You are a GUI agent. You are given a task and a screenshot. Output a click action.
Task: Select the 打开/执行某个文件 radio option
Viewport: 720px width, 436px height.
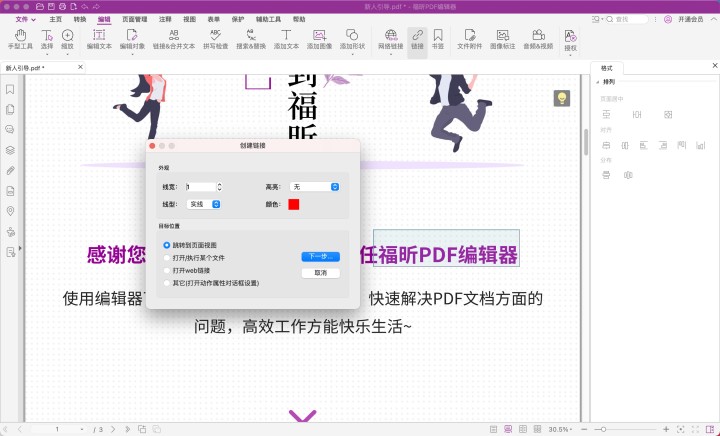[167, 257]
